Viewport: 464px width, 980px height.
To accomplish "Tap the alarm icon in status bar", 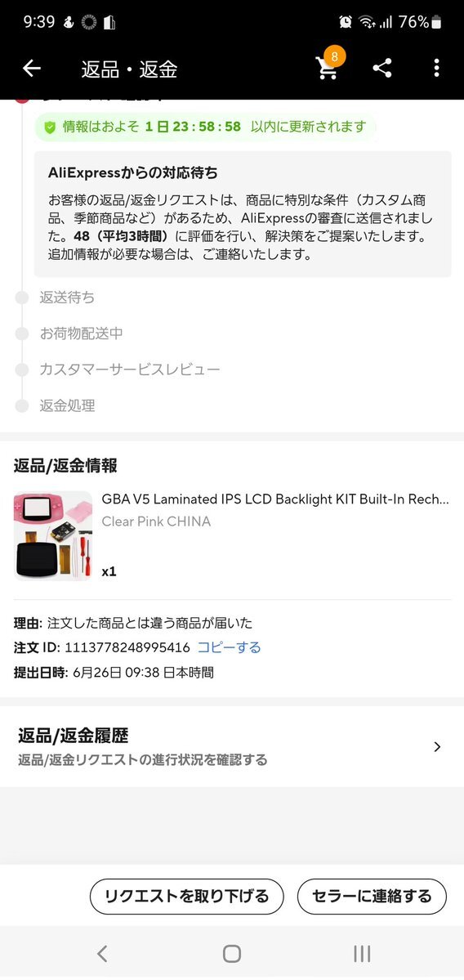I will [346, 22].
